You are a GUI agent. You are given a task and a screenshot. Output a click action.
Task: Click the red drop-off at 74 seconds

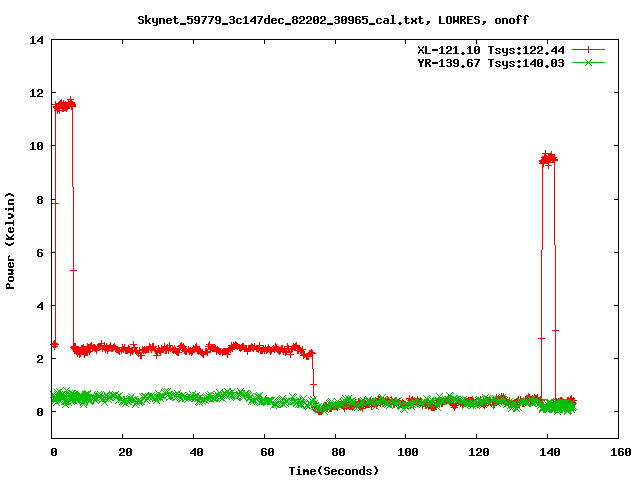point(313,383)
